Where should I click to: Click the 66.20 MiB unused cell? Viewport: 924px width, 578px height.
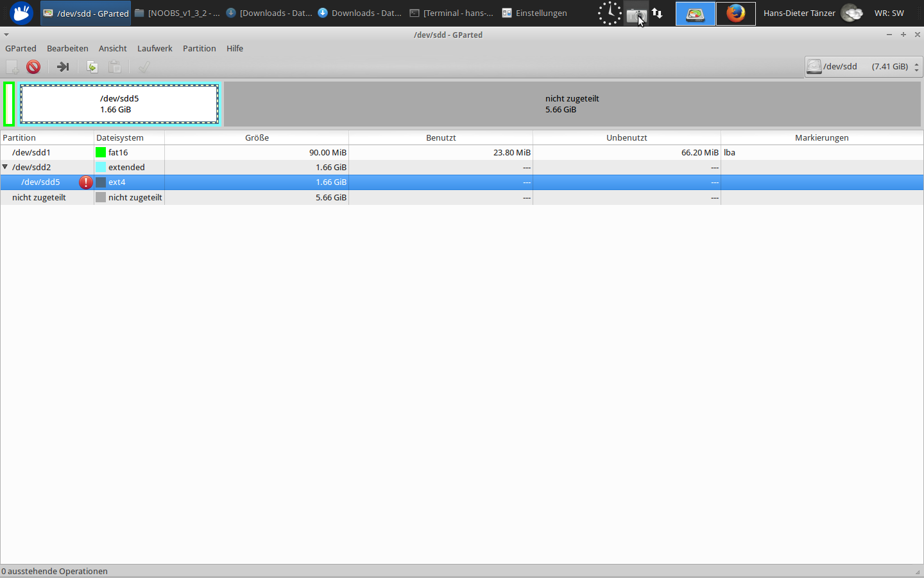(700, 153)
